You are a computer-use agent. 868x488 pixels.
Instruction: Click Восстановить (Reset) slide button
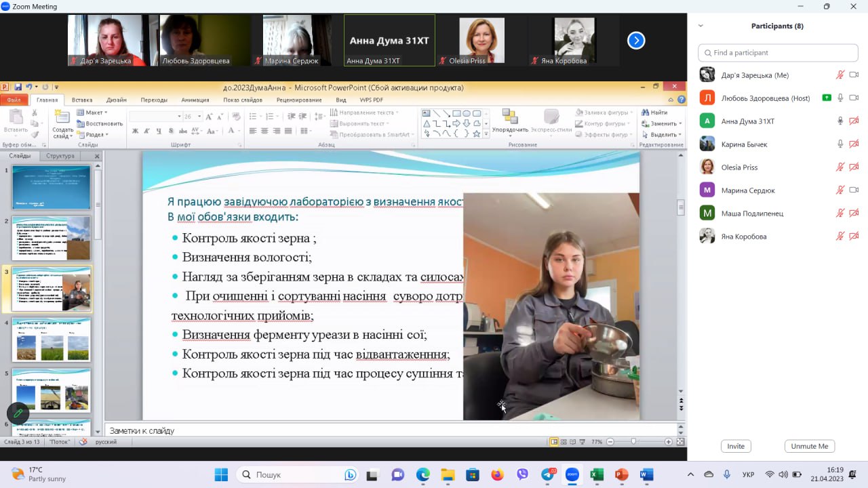point(100,123)
